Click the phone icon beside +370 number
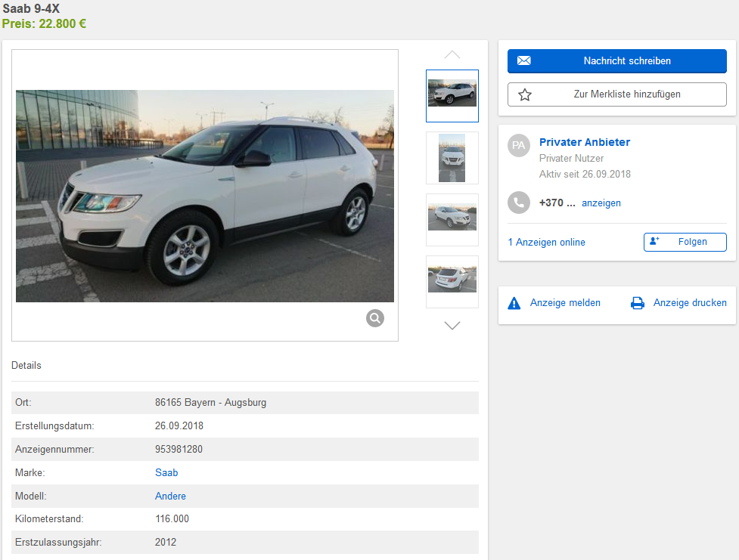 (518, 203)
